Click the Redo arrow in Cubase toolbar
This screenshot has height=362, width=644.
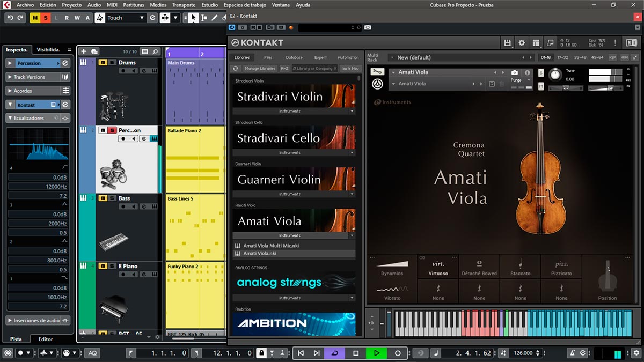(x=20, y=18)
